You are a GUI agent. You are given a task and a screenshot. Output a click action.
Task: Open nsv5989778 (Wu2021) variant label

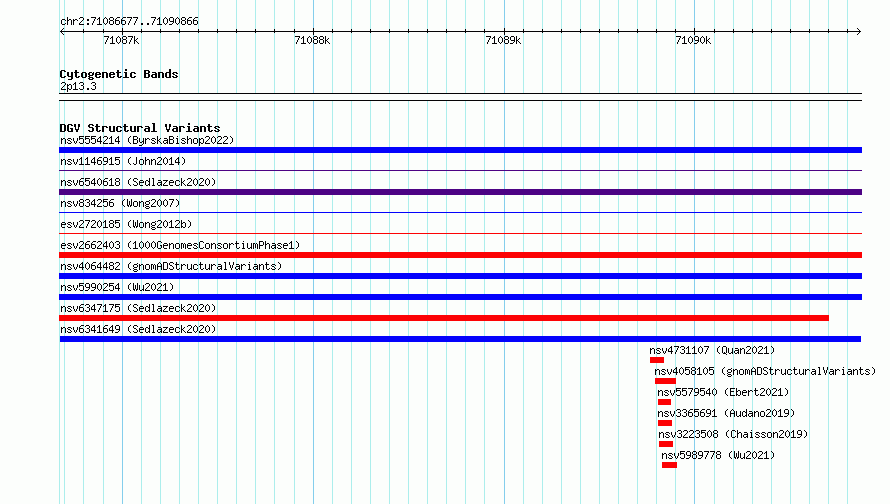[x=718, y=455]
